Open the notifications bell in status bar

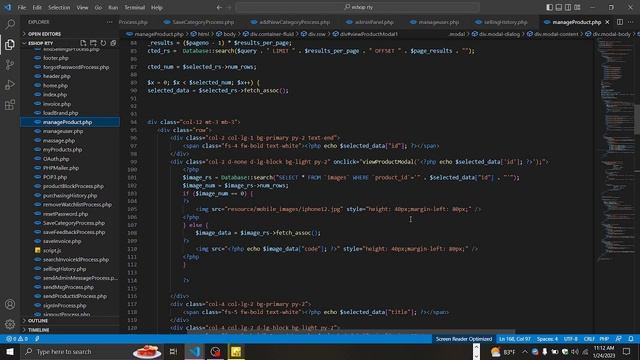(x=631, y=339)
